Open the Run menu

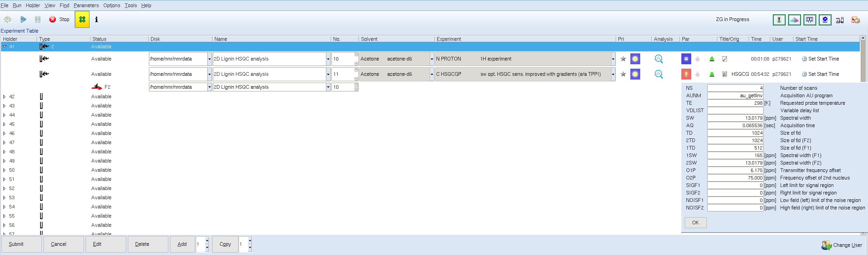point(17,5)
